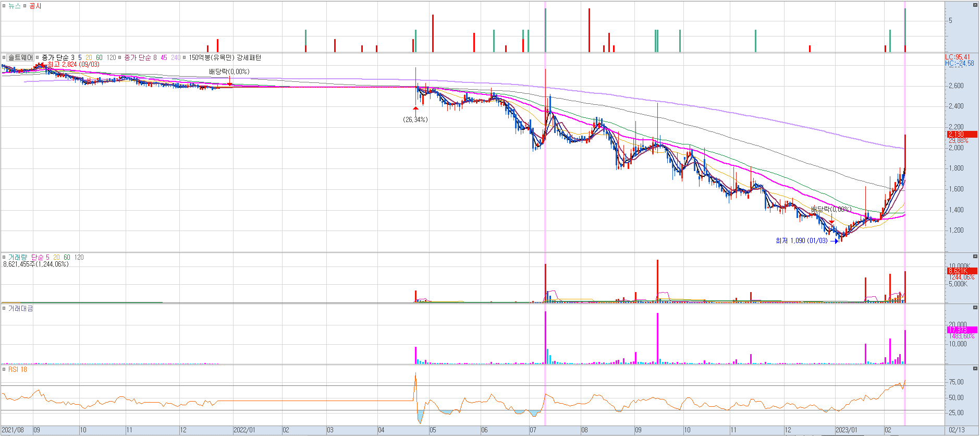Open the 공시 indicator label

35,6
